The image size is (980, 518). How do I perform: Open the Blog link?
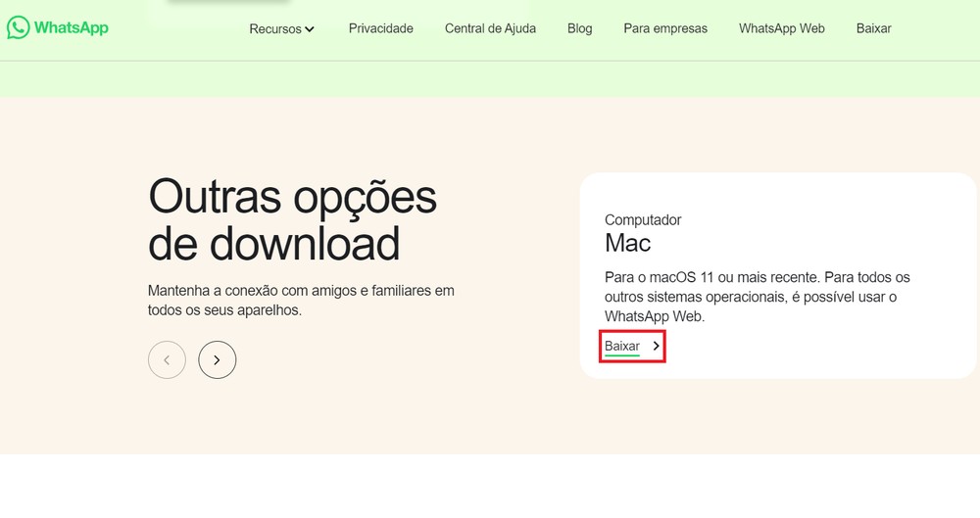[579, 28]
